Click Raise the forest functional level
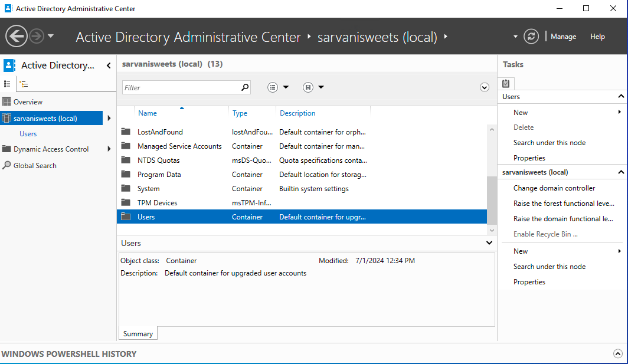Image resolution: width=628 pixels, height=364 pixels. click(x=564, y=204)
